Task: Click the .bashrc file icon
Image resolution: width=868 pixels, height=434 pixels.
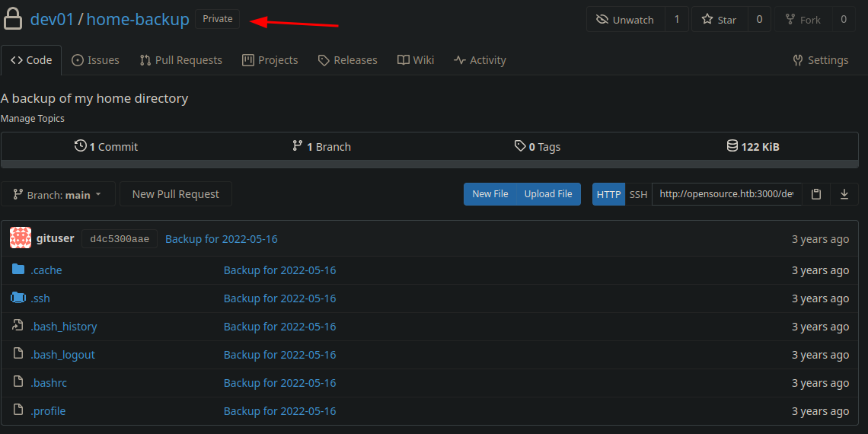Action: pyautogui.click(x=18, y=382)
